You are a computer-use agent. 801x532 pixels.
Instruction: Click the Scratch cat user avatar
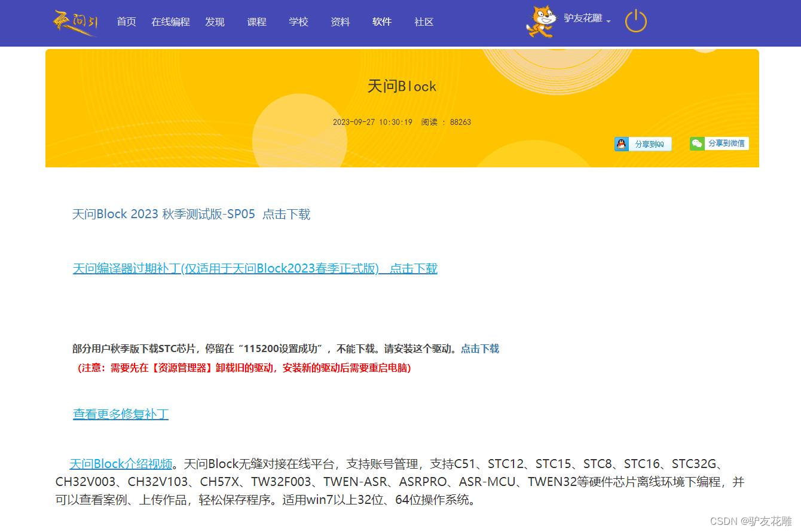click(541, 22)
